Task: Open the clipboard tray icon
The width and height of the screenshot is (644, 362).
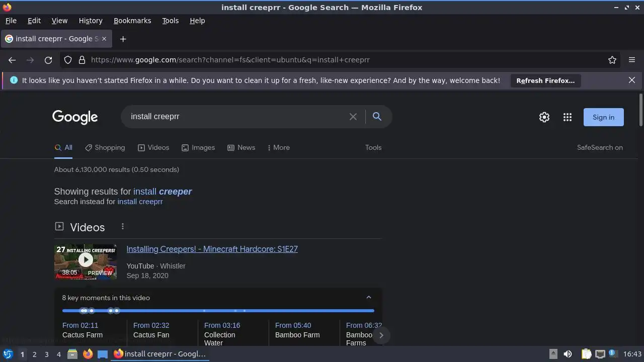Action: click(x=586, y=354)
